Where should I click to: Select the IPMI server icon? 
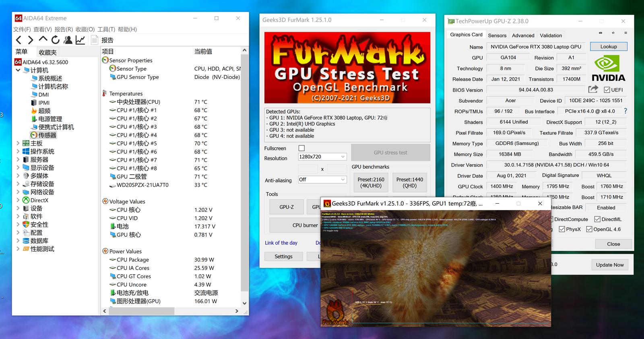pyautogui.click(x=34, y=103)
